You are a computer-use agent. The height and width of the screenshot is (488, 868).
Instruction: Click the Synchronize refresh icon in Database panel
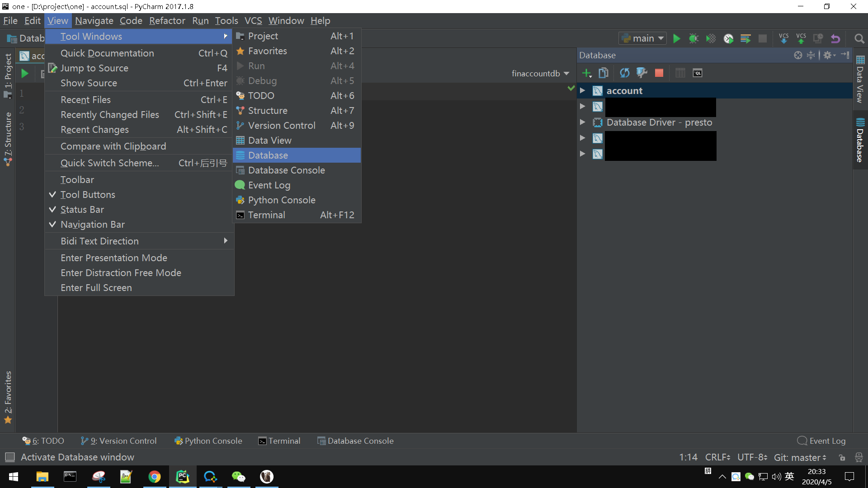pyautogui.click(x=624, y=73)
